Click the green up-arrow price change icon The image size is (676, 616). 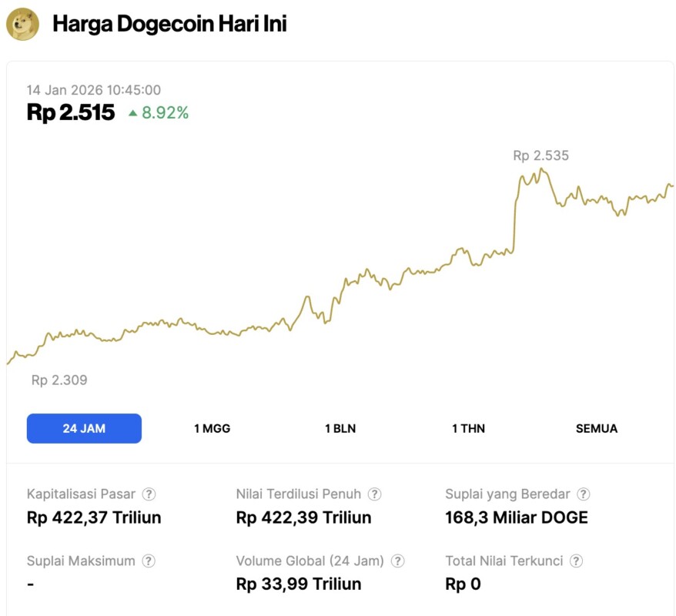point(133,113)
